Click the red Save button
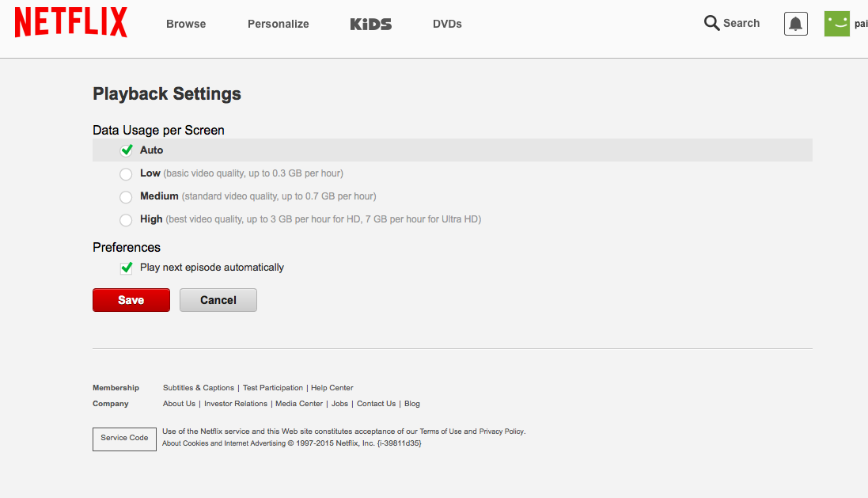Viewport: 868px width, 498px height. (131, 300)
